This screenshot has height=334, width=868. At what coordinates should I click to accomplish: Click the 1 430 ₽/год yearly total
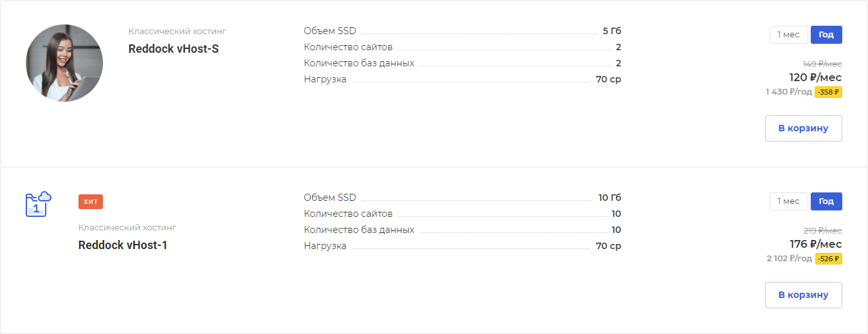pos(789,92)
